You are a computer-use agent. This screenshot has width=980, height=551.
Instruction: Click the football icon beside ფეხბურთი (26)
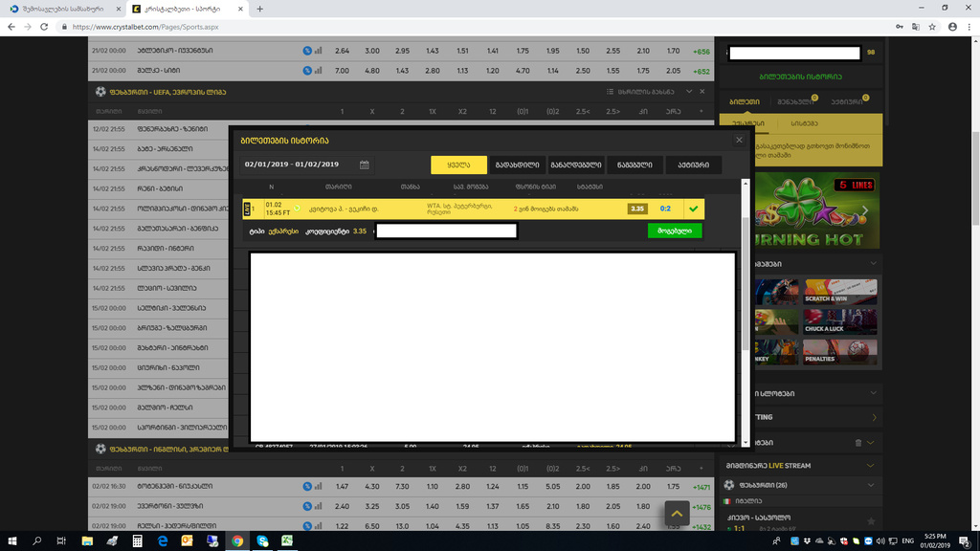coord(728,485)
